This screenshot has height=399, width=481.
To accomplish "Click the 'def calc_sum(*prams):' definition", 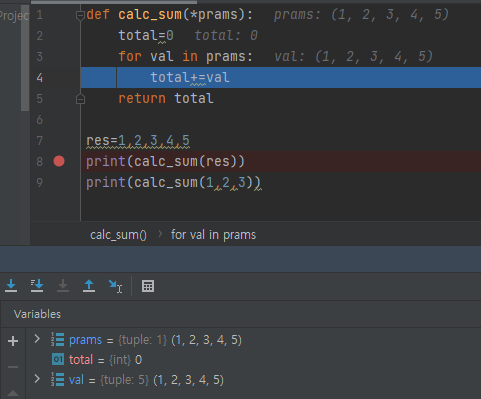I will click(x=169, y=15).
